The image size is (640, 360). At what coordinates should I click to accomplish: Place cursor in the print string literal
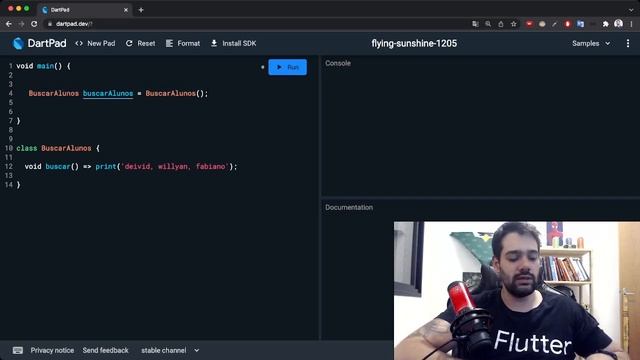175,167
